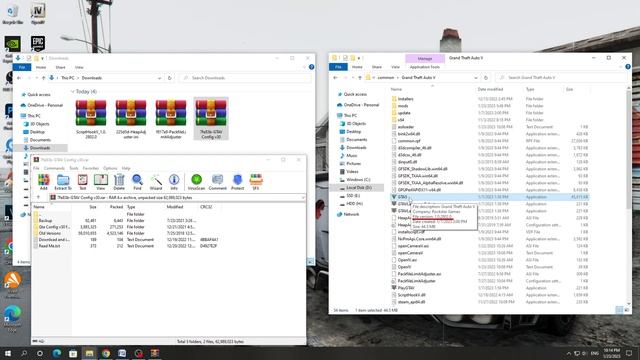The width and height of the screenshot is (640, 360).
Task: Select the HeapAdjuster archive in Downloads
Action: coord(131,119)
